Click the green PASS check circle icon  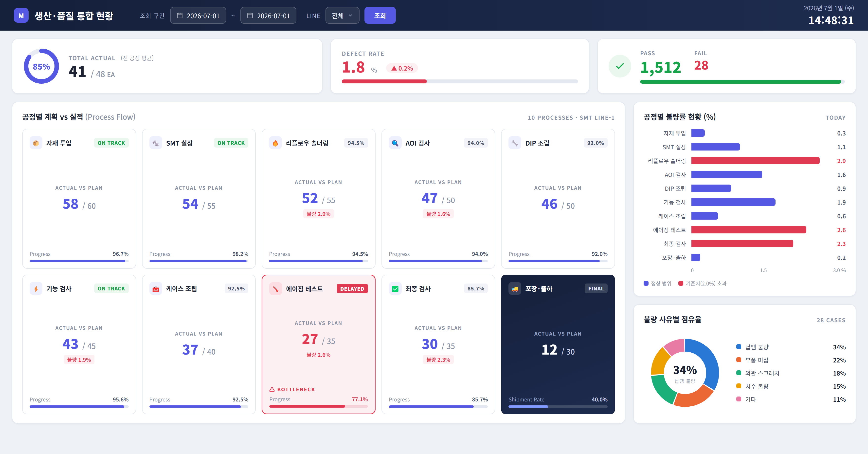pyautogui.click(x=620, y=66)
